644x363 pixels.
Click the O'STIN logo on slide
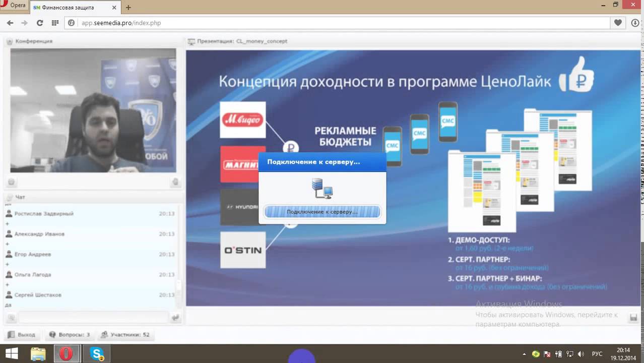[x=243, y=250]
